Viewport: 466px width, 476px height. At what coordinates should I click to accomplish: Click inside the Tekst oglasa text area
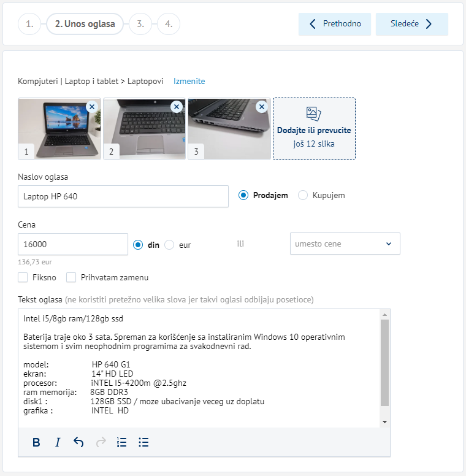[x=199, y=369]
